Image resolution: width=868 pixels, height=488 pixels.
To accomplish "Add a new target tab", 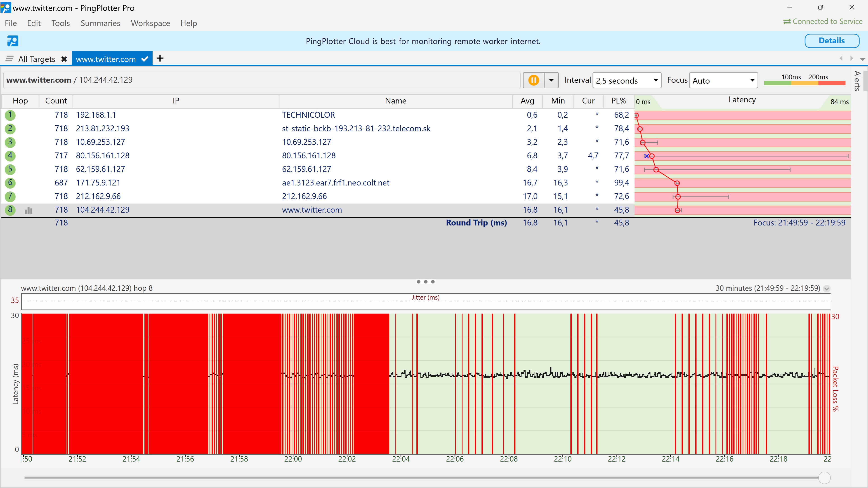I will tap(160, 58).
